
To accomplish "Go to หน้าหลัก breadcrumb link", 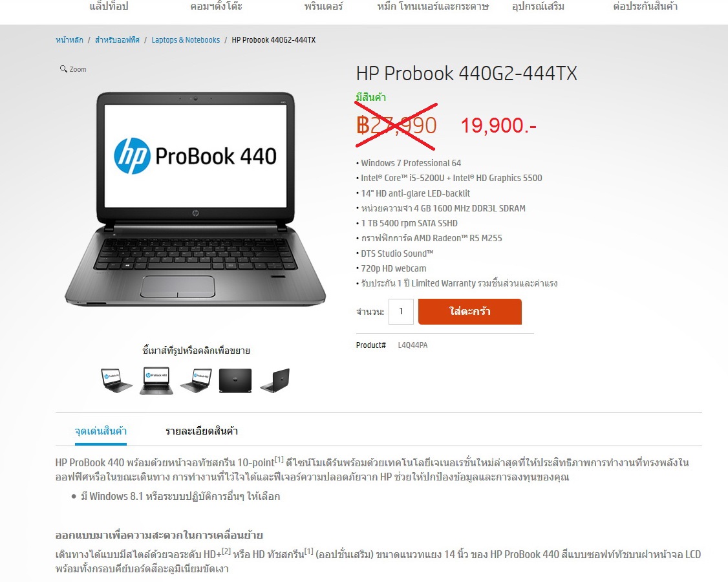I will point(69,40).
